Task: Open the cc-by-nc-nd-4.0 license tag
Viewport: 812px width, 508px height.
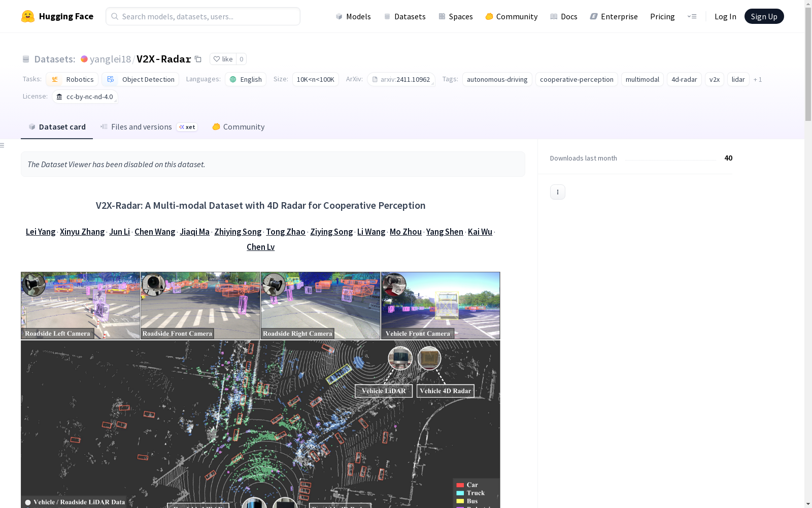Action: (x=85, y=97)
